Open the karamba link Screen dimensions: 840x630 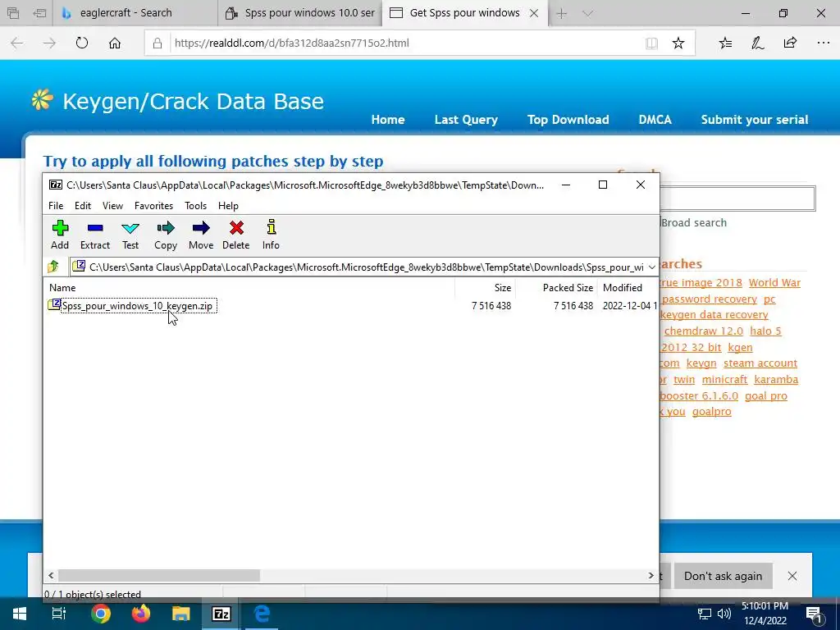[x=776, y=379]
